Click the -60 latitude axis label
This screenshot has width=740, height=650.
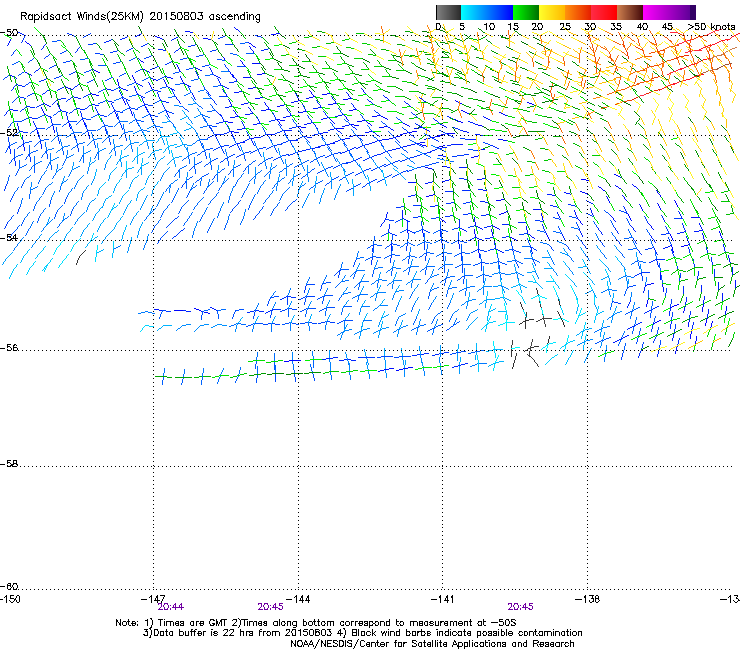[x=9, y=586]
